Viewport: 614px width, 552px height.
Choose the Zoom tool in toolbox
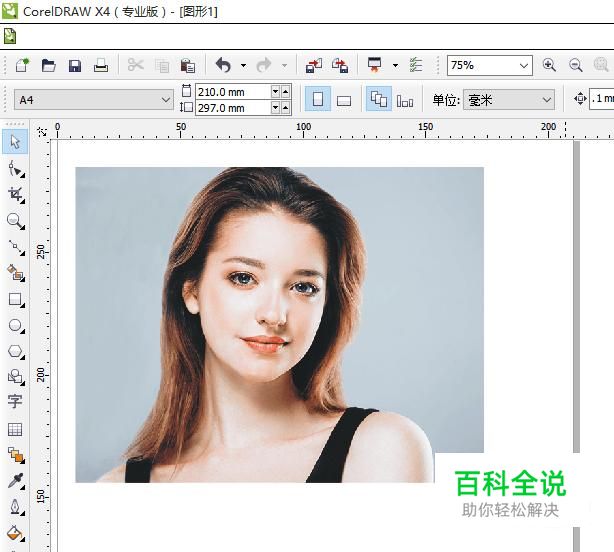[x=15, y=220]
